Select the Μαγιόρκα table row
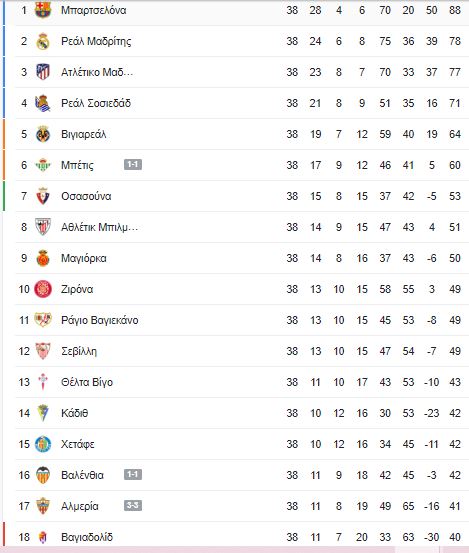Image resolution: width=469 pixels, height=553 pixels. pos(242,258)
